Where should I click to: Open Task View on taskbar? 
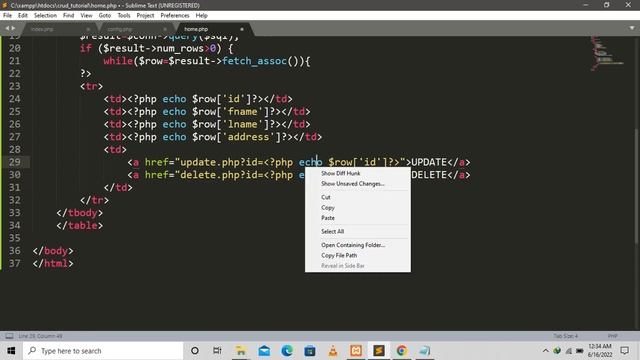pos(217,351)
